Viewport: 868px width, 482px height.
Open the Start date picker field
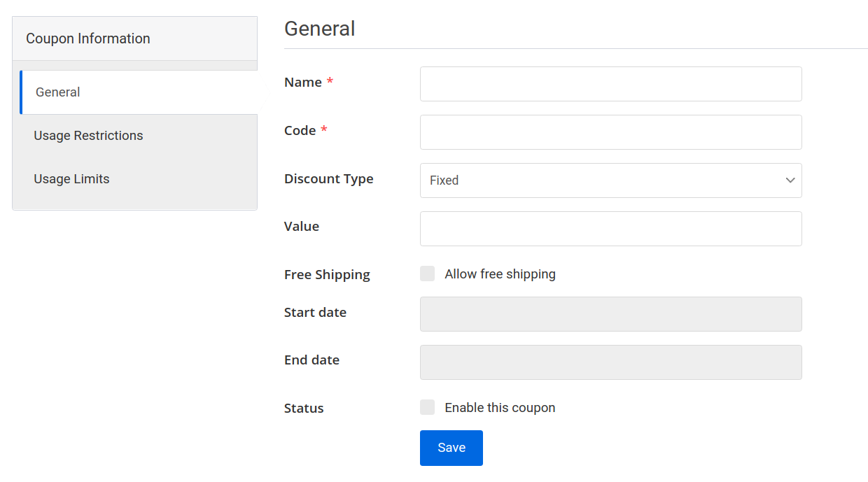point(609,314)
